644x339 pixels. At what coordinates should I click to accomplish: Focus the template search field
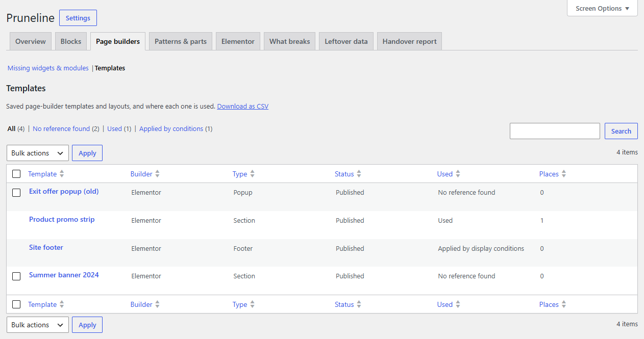555,131
